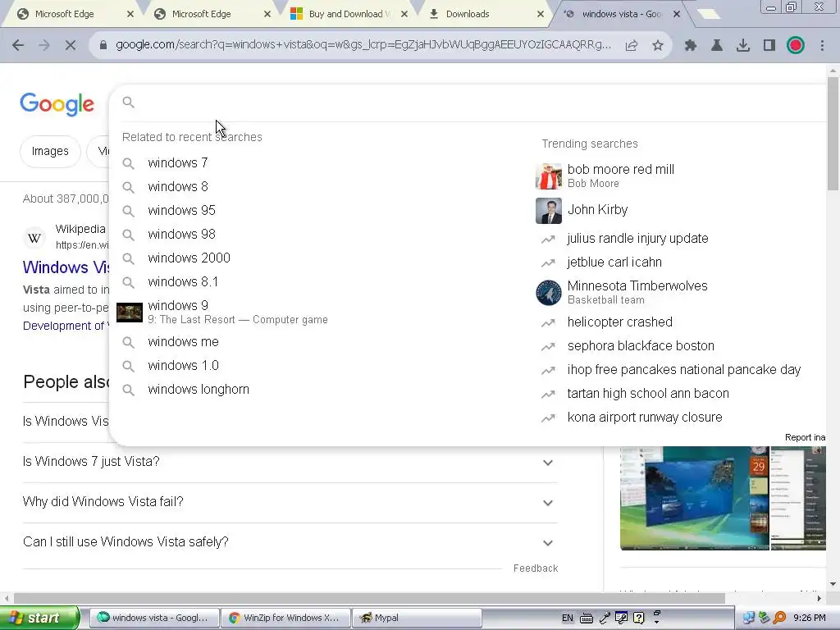Open the Windows start button
The image size is (840, 630).
pos(39,618)
